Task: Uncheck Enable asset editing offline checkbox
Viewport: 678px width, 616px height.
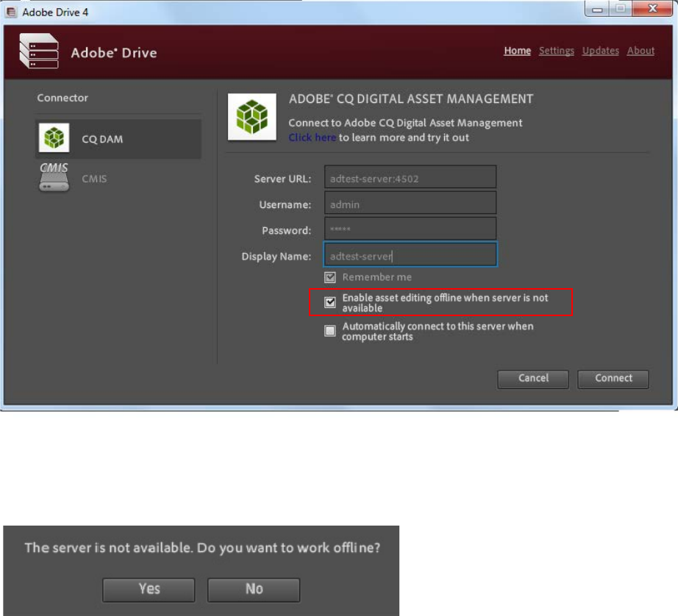Action: [x=330, y=302]
